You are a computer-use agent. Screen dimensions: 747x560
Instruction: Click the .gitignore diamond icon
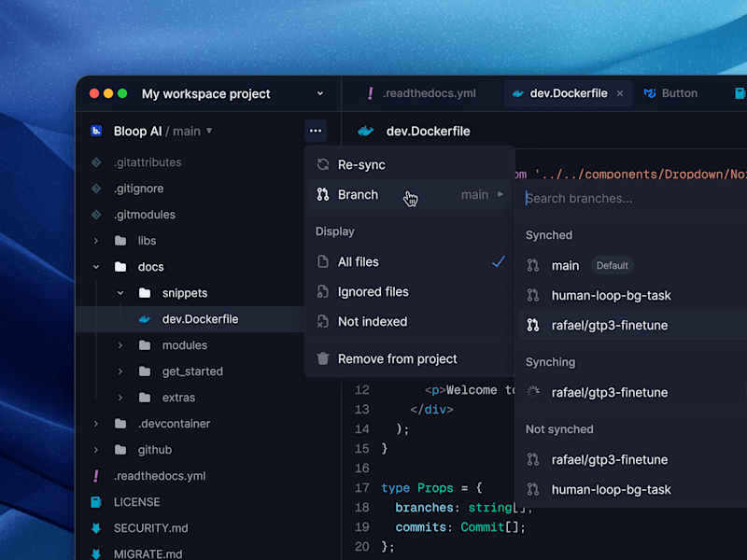(x=96, y=189)
